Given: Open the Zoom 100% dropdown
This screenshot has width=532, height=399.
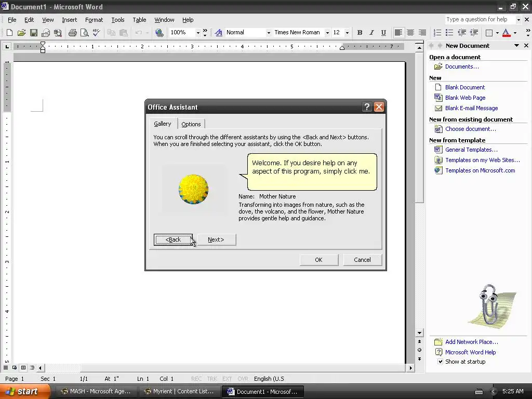Looking at the screenshot, I should tap(198, 33).
